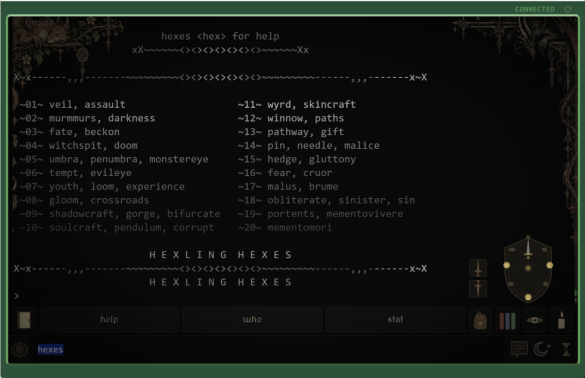Click row ~11~ wyrd, skincraft
585x378 pixels.
297,104
